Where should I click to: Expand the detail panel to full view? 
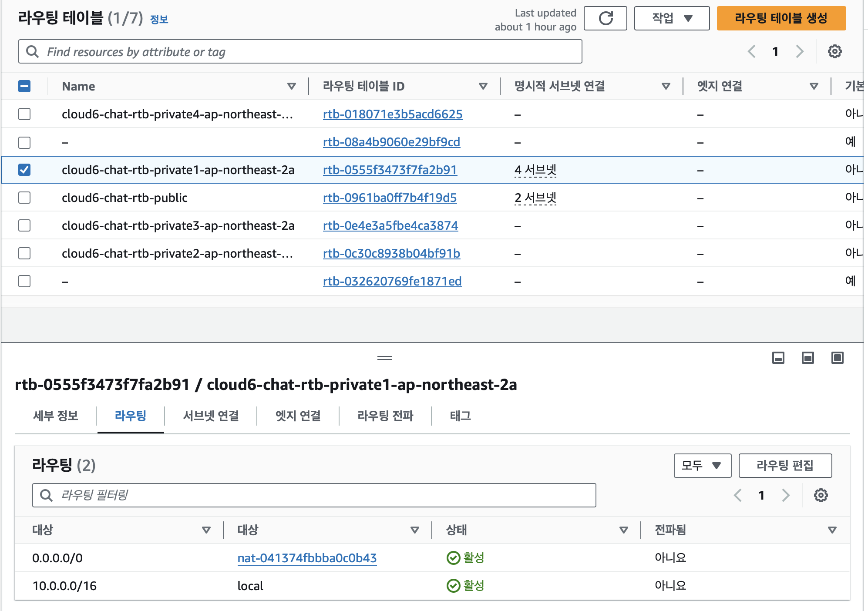[837, 358]
